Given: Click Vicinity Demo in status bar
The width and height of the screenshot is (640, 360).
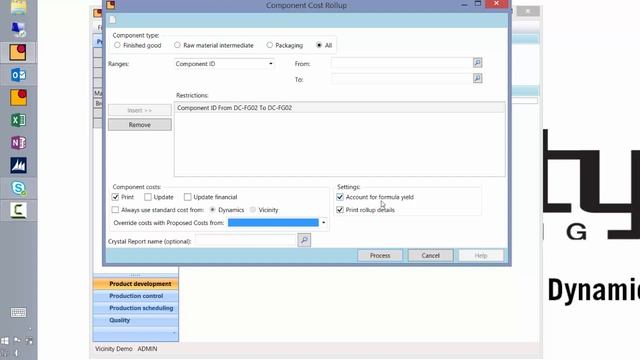Looking at the screenshot, I should [113, 349].
